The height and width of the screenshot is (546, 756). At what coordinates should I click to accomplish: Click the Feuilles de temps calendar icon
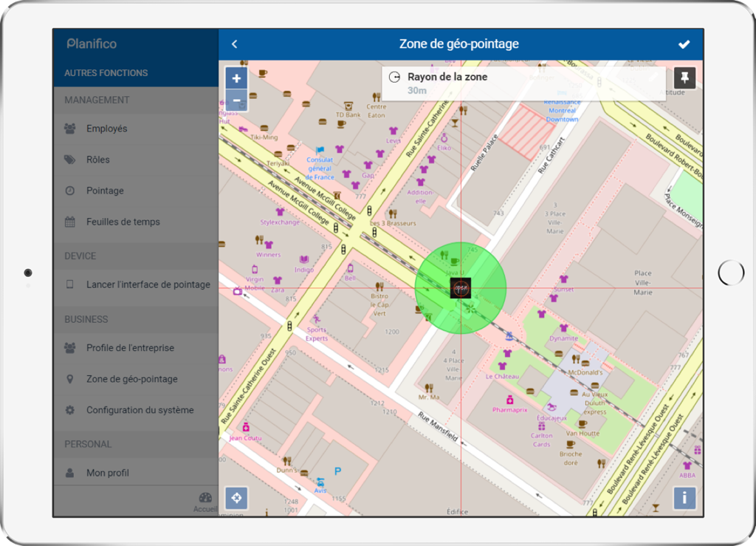point(70,222)
